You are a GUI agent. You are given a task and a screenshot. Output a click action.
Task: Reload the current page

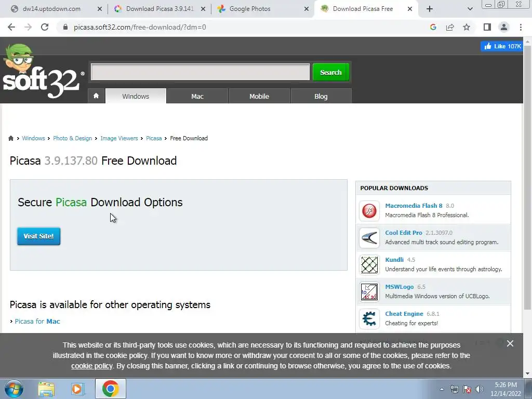(x=45, y=27)
